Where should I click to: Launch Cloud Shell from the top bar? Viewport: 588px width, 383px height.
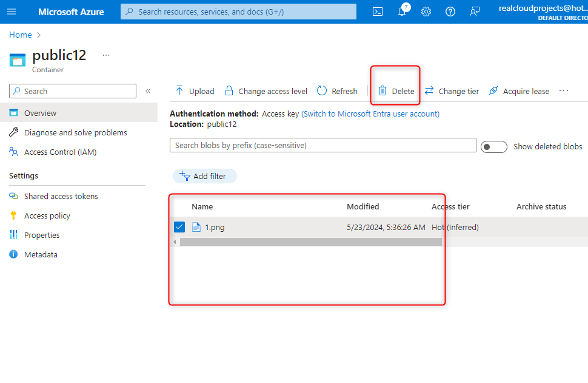pyautogui.click(x=378, y=12)
